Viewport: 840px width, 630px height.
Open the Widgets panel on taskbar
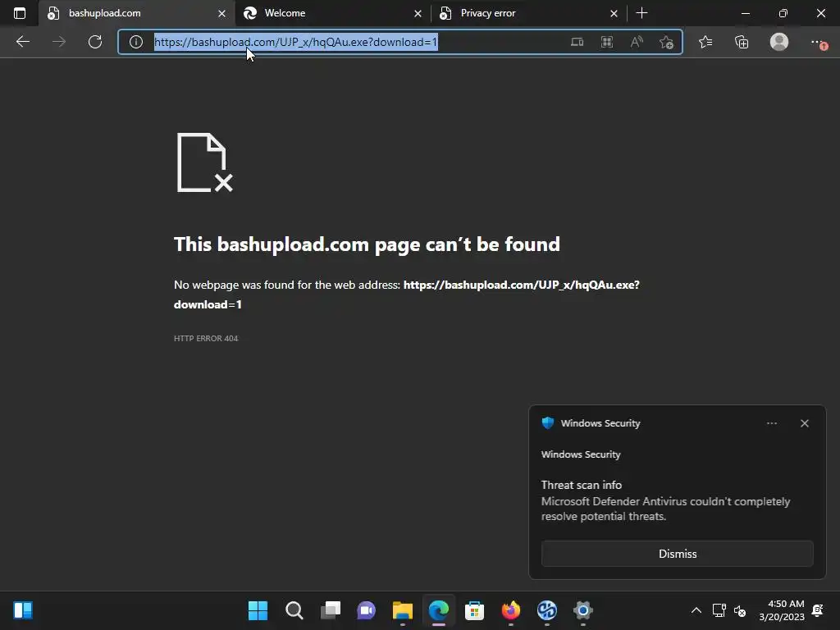click(x=22, y=610)
